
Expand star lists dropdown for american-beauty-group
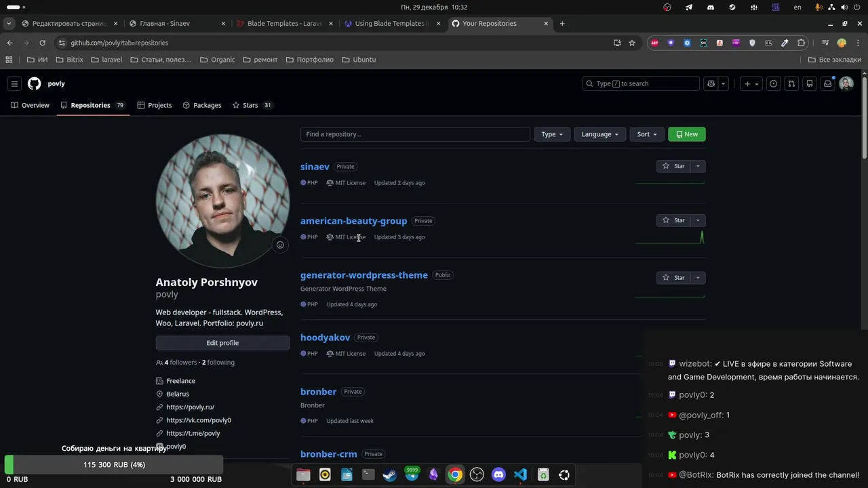(x=698, y=220)
